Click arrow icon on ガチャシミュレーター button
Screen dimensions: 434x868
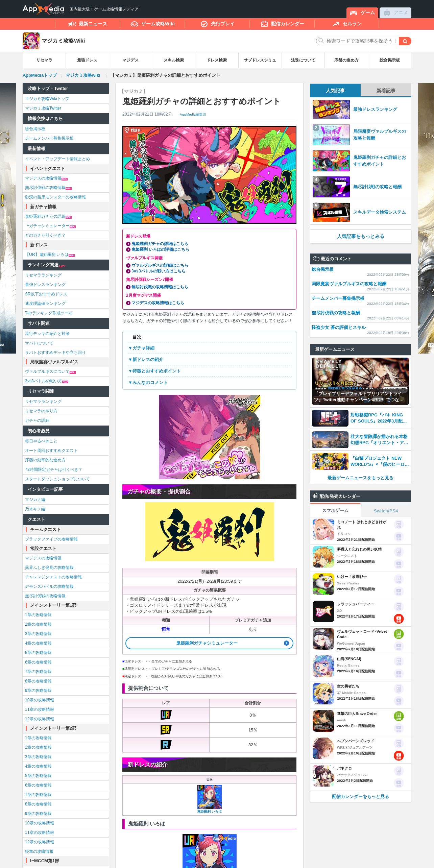coord(286,643)
